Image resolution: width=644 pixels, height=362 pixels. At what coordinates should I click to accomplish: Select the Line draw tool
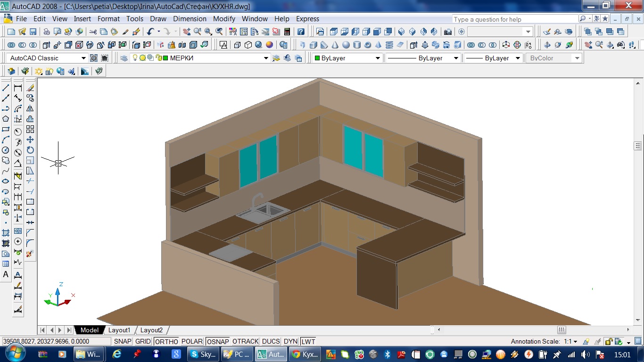[x=6, y=88]
